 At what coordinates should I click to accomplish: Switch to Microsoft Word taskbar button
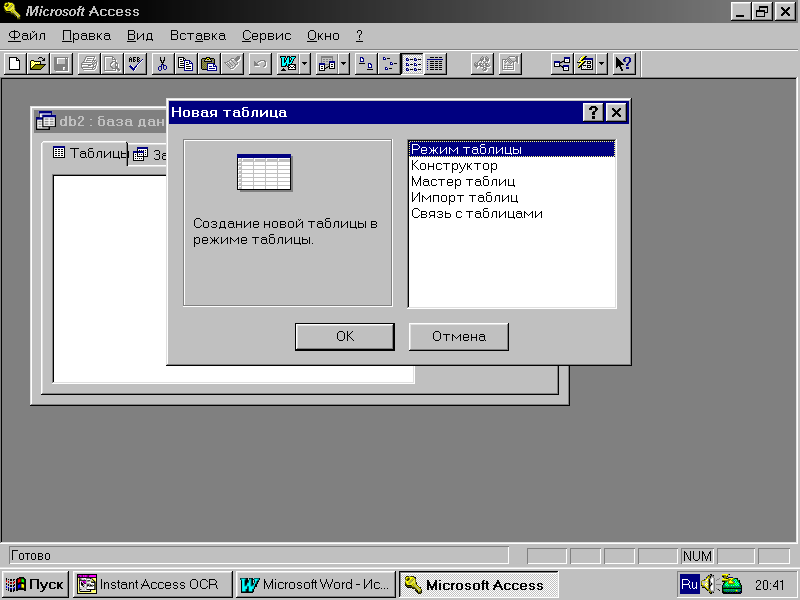tap(315, 584)
